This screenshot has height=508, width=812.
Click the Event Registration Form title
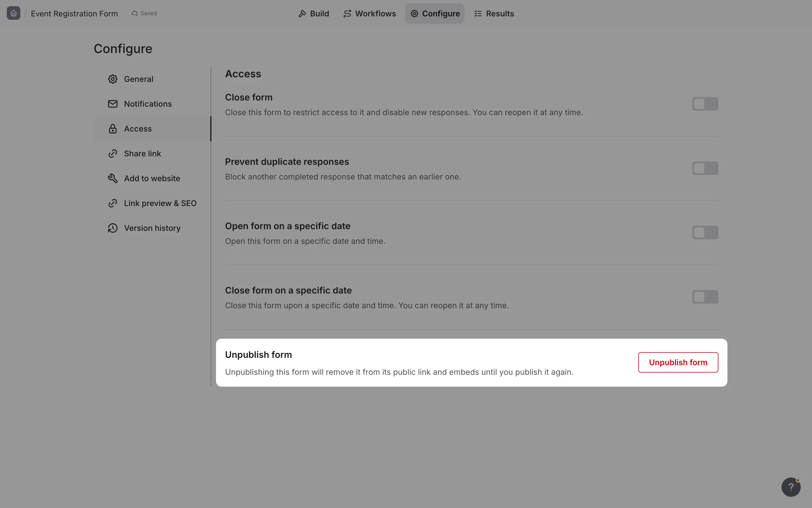point(74,14)
